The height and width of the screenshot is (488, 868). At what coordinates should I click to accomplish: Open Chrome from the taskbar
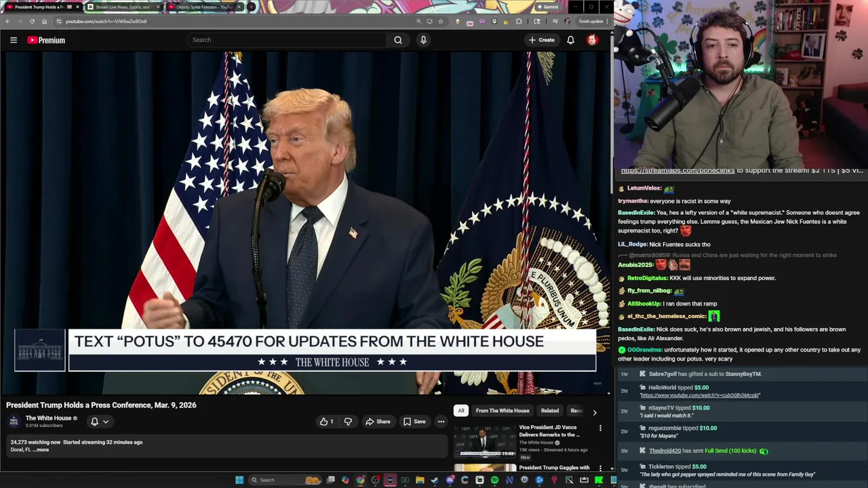pos(360,480)
